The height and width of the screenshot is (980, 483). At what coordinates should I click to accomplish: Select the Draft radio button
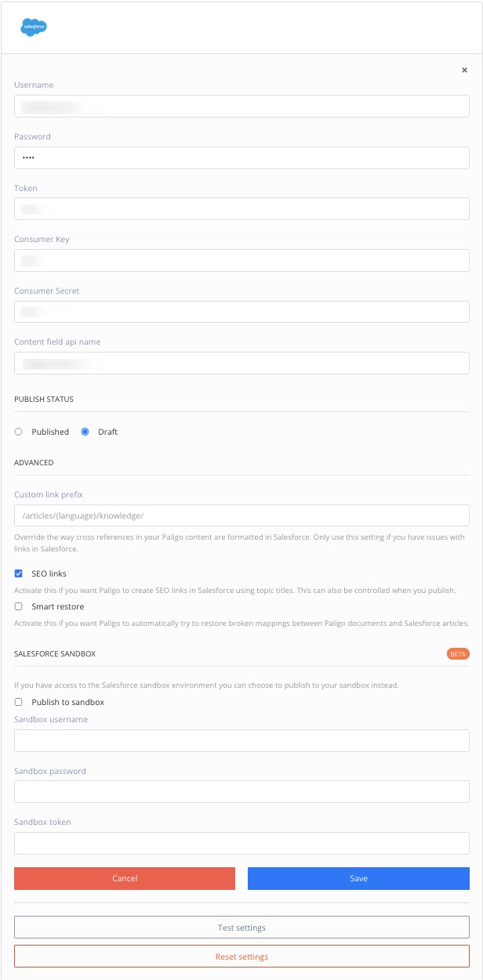pyautogui.click(x=85, y=432)
